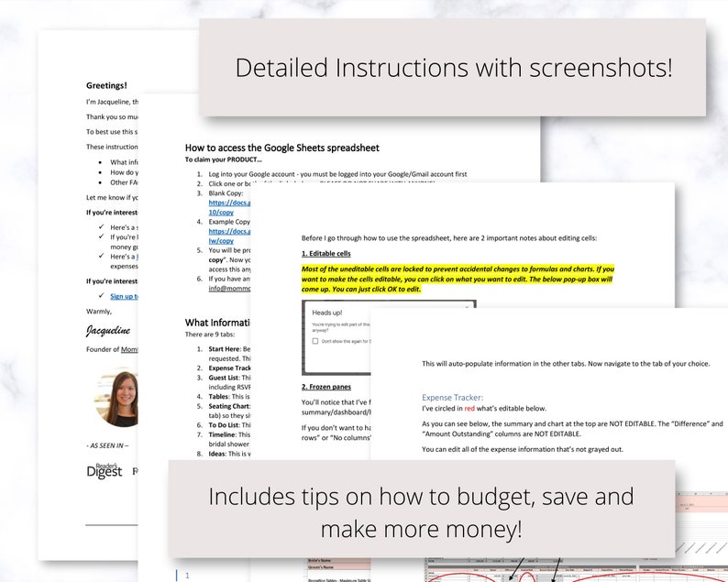Viewport: 728px width, 582px height.
Task: Click the info@ email address link
Action: pyautogui.click(x=229, y=288)
